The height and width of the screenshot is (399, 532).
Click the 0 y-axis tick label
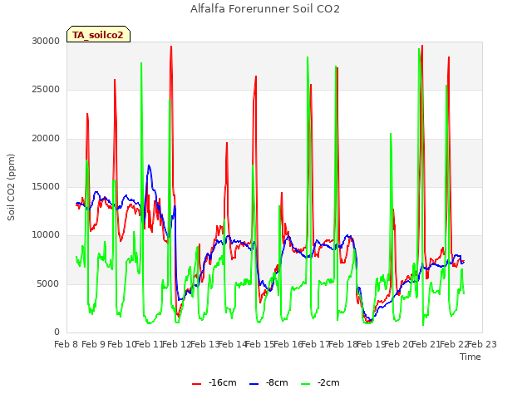tap(57, 332)
